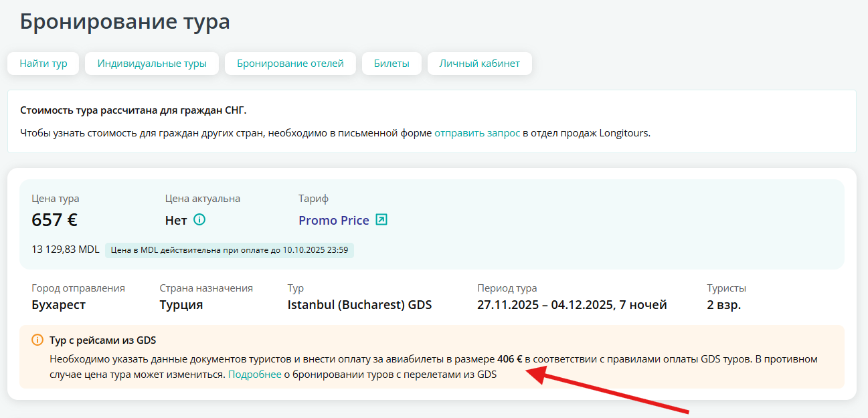Click the 13 129,83 MDL amount
This screenshot has width=868, height=418.
65,249
